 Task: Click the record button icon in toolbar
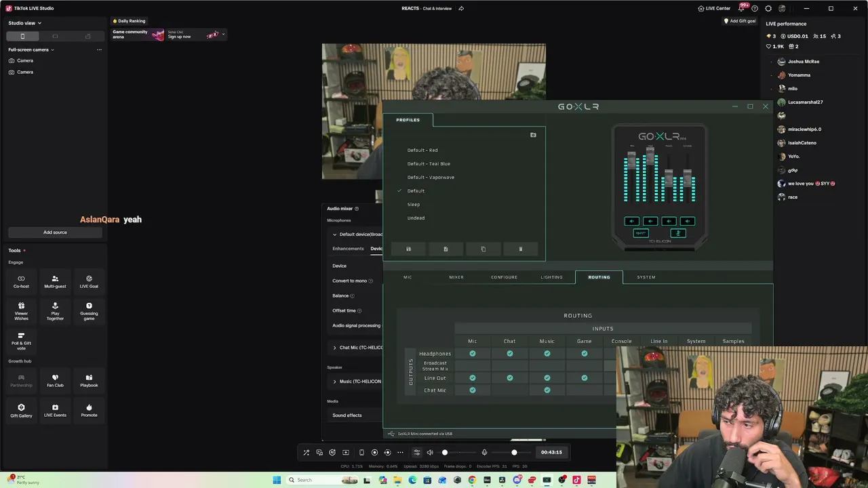point(374,452)
